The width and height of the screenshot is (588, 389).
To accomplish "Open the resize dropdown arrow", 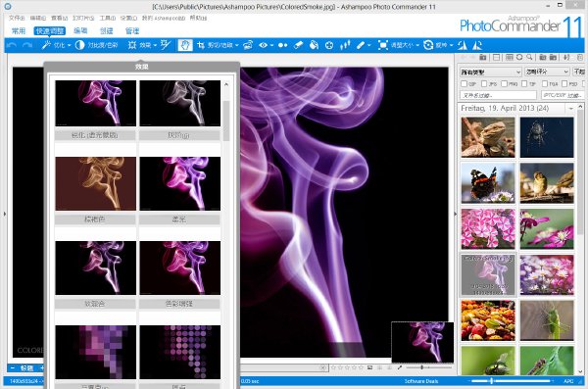I will pos(417,46).
